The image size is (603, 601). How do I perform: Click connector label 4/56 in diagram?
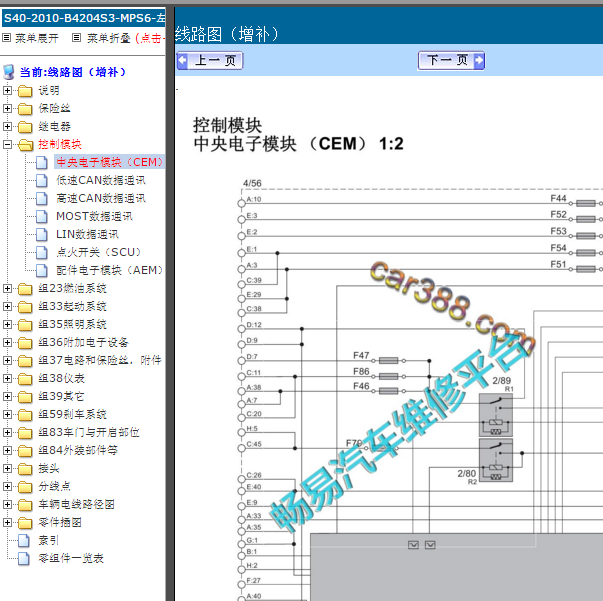pos(252,183)
